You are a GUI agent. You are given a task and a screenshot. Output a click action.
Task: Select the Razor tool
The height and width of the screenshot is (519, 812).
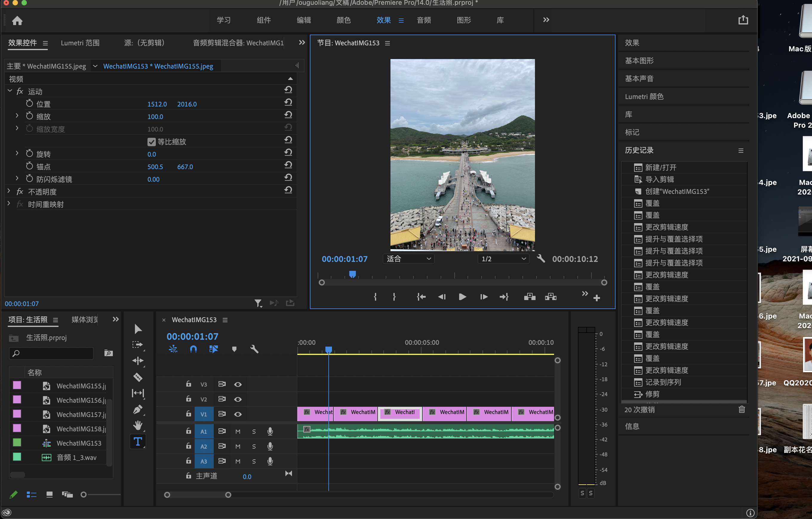tap(138, 377)
